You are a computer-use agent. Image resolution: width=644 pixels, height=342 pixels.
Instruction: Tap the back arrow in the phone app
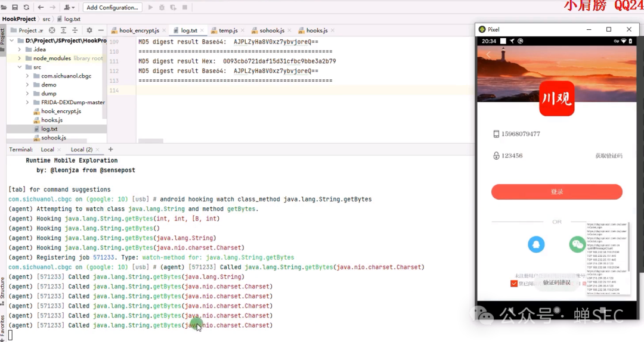488,55
